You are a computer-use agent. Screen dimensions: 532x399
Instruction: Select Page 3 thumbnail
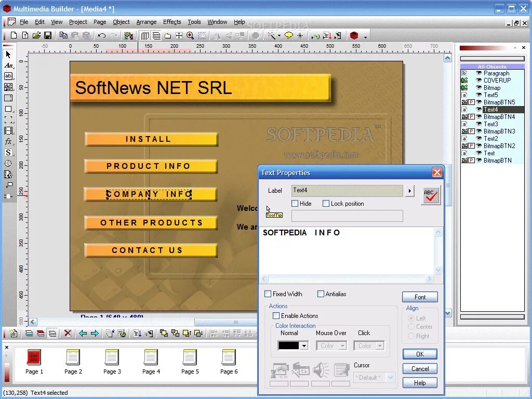tap(112, 362)
